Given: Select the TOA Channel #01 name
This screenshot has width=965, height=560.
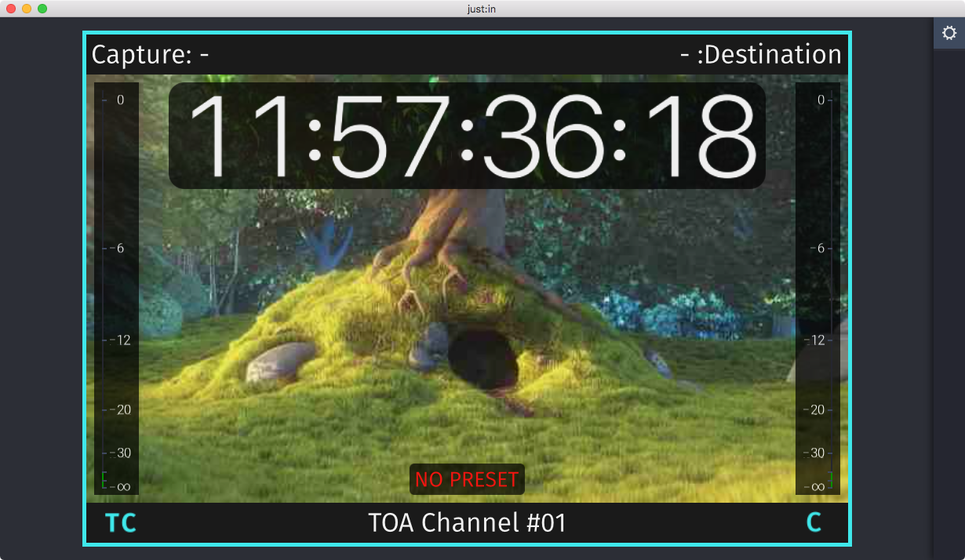Looking at the screenshot, I should [x=467, y=523].
